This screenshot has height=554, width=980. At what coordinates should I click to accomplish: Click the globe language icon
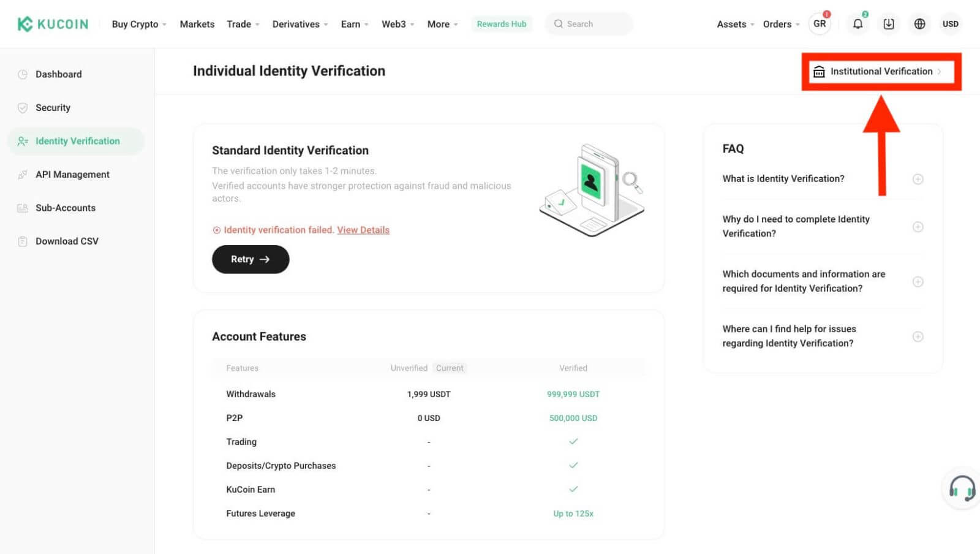coord(919,24)
